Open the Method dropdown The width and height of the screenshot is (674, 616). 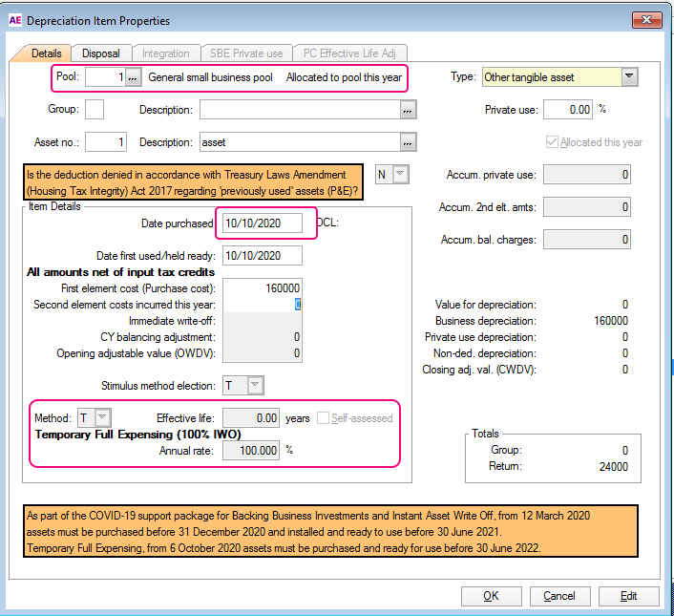(103, 417)
